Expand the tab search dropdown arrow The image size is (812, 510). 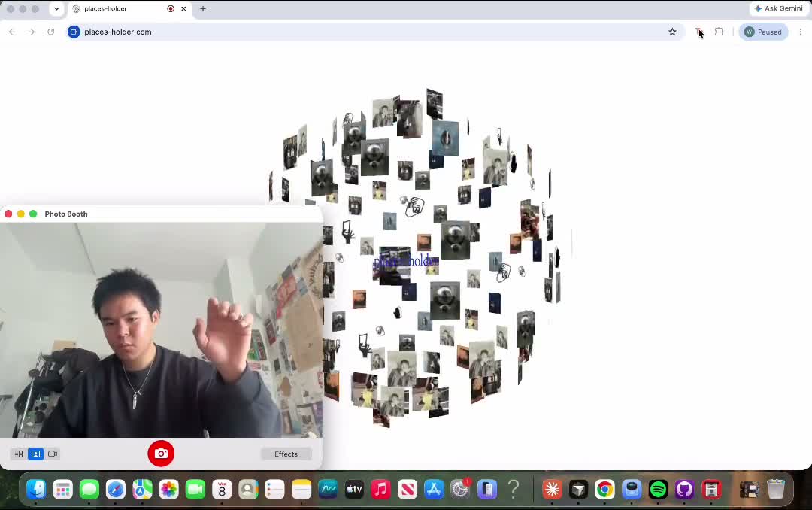pos(56,9)
